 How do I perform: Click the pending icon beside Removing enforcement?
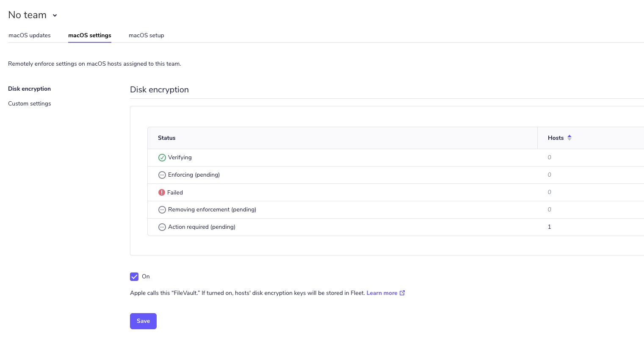162,209
